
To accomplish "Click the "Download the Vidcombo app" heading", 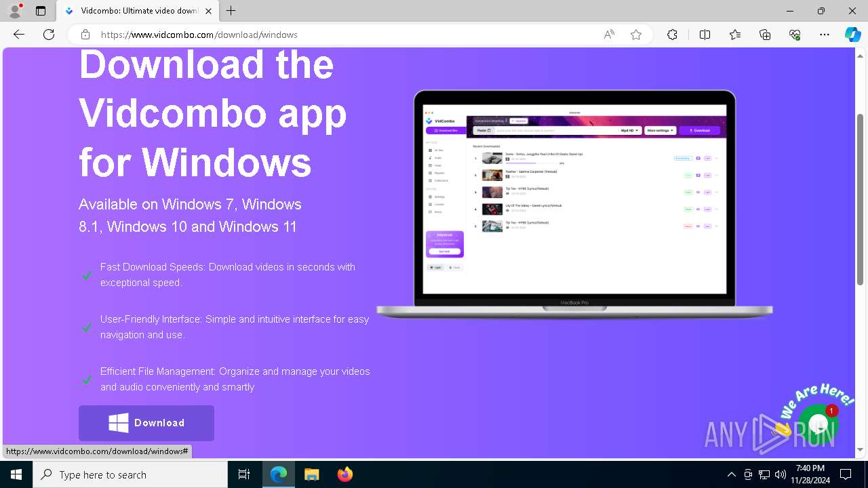I will click(x=213, y=113).
